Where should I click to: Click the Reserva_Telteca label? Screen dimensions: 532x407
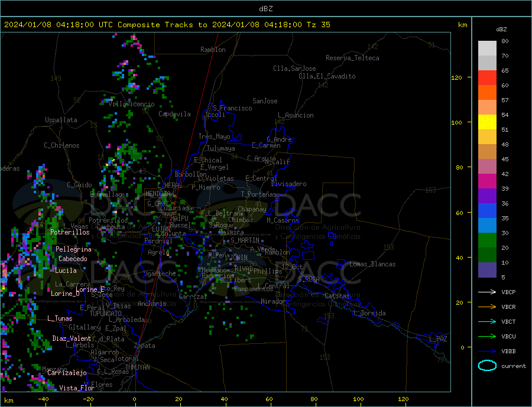tap(352, 58)
